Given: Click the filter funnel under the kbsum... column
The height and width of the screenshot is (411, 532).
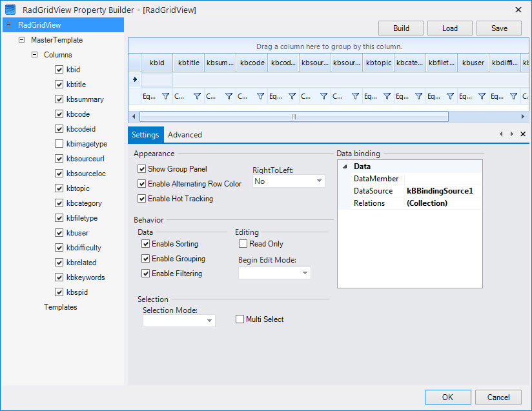Looking at the screenshot, I should (x=229, y=96).
